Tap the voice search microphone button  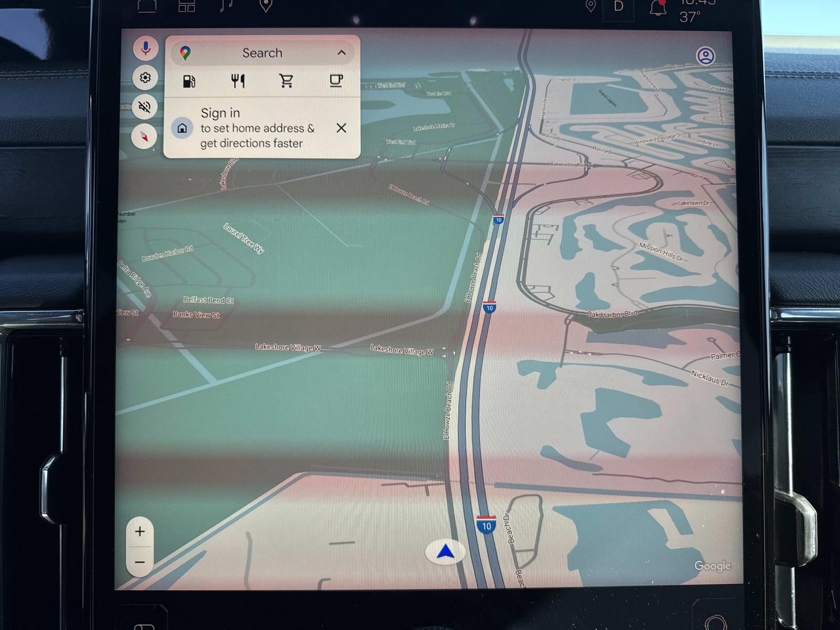coord(145,48)
